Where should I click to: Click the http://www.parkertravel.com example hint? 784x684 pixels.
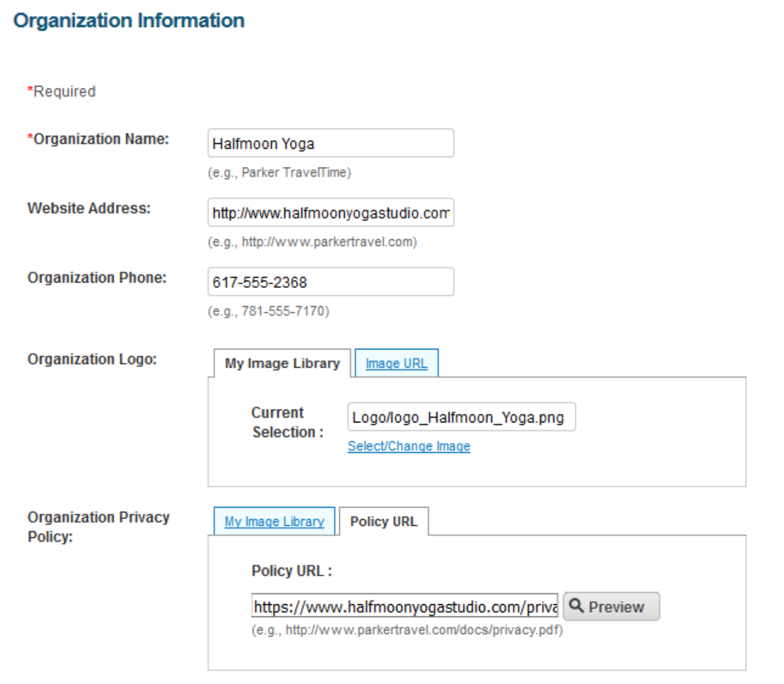(312, 242)
